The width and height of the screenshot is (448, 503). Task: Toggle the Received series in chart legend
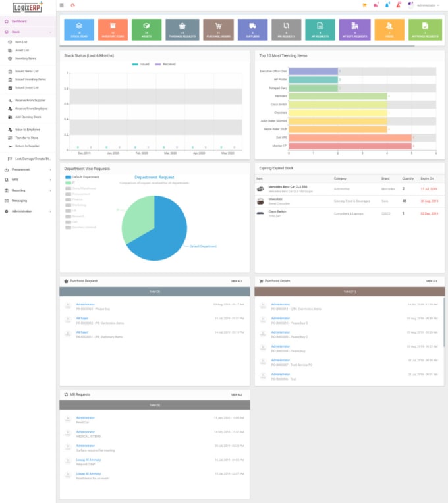(165, 64)
